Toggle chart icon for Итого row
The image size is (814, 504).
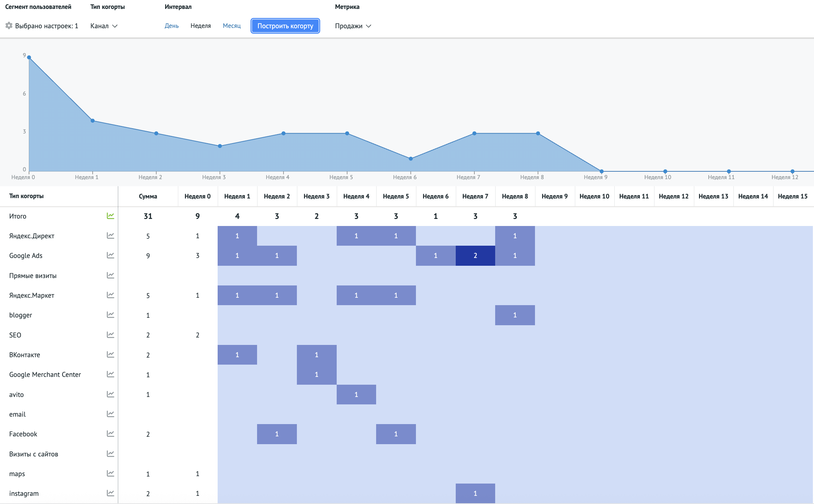[110, 216]
